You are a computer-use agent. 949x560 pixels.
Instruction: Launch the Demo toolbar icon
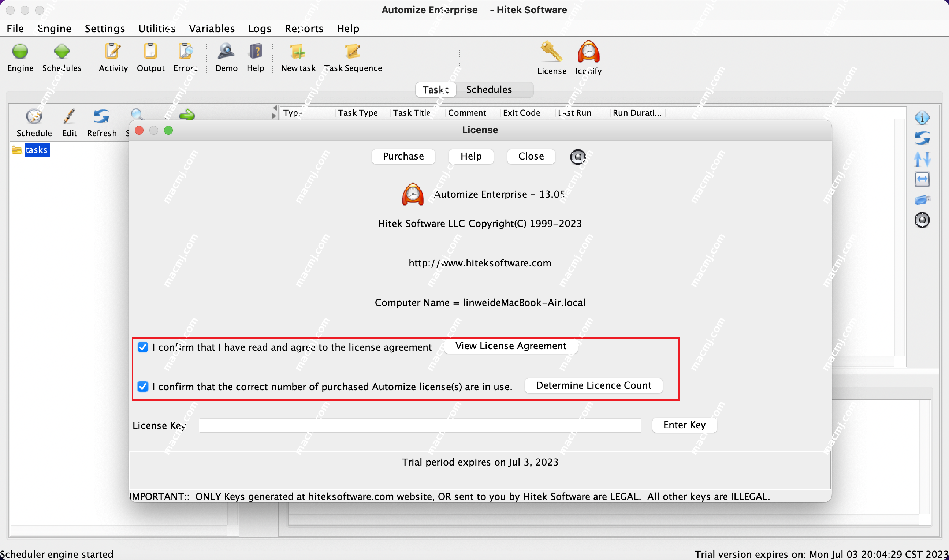226,51
